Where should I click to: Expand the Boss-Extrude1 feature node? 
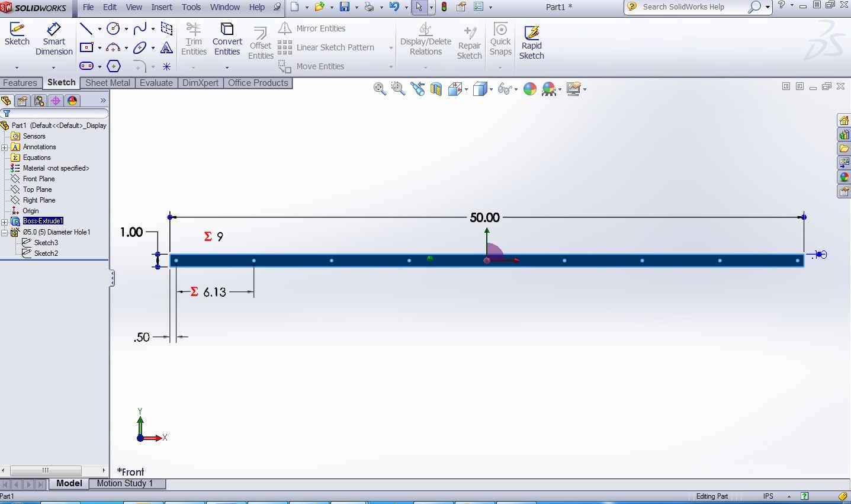click(x=5, y=221)
